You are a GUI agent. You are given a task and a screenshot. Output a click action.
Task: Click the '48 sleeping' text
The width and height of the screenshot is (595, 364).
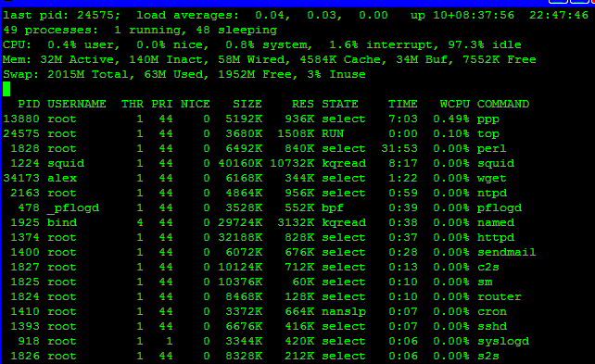pos(236,30)
